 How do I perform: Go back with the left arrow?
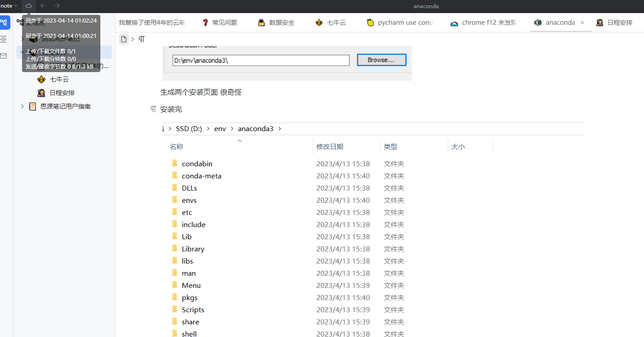(x=43, y=6)
